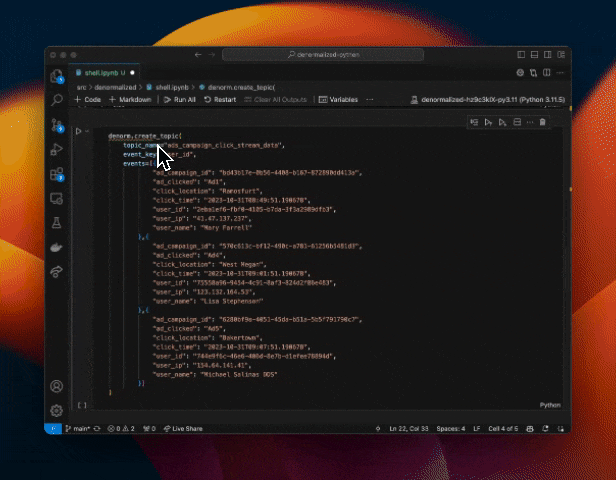Open the Manage gear menu
This screenshot has width=616, height=480.
click(57, 410)
